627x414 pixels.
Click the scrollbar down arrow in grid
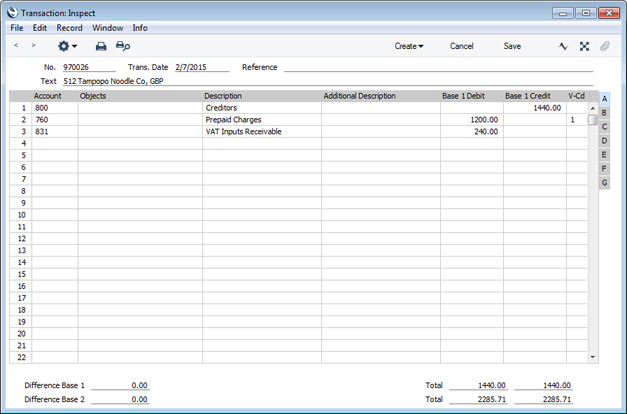tap(593, 357)
